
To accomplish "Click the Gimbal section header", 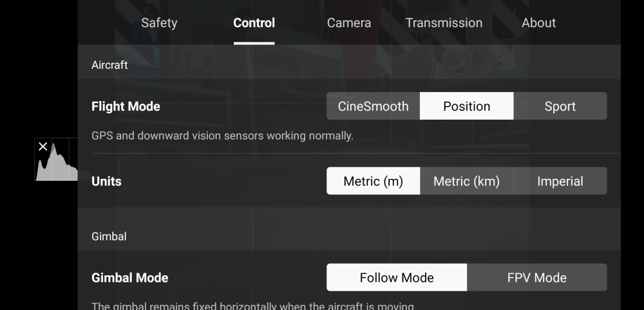I will 109,236.
